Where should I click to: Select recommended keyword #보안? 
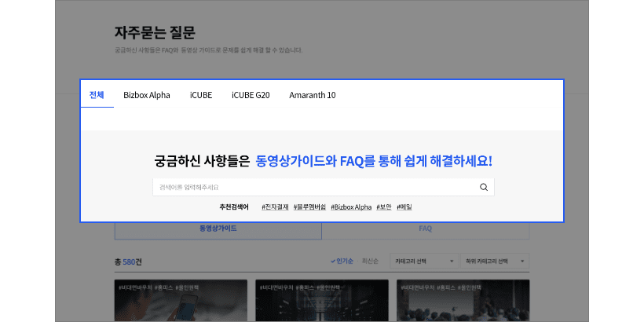point(384,207)
